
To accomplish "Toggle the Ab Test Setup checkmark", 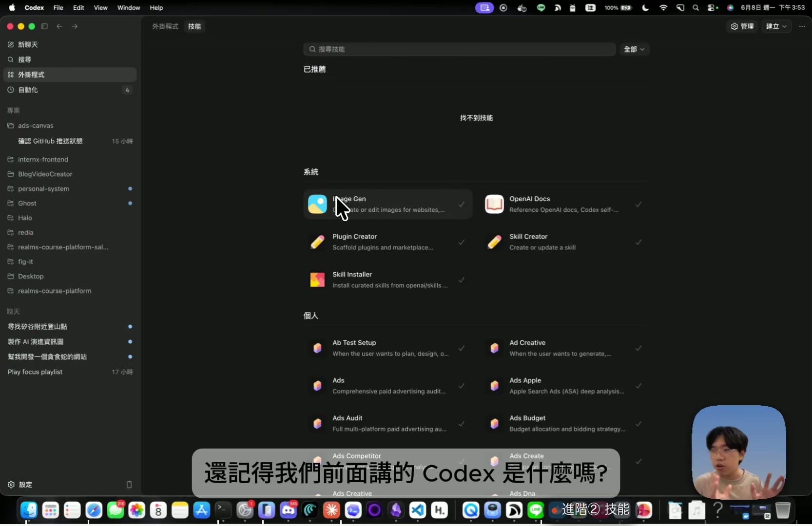I will click(461, 348).
